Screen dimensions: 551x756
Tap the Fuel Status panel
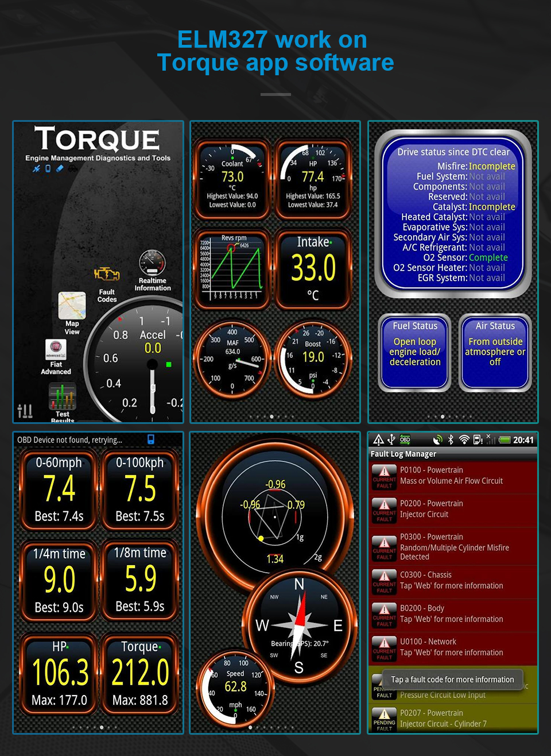pyautogui.click(x=415, y=352)
